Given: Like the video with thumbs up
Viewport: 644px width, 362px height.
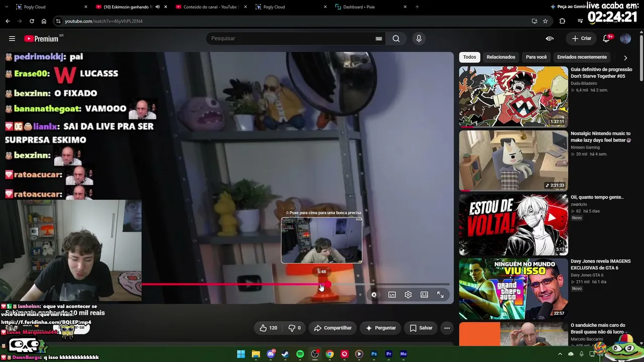Looking at the screenshot, I should point(268,328).
